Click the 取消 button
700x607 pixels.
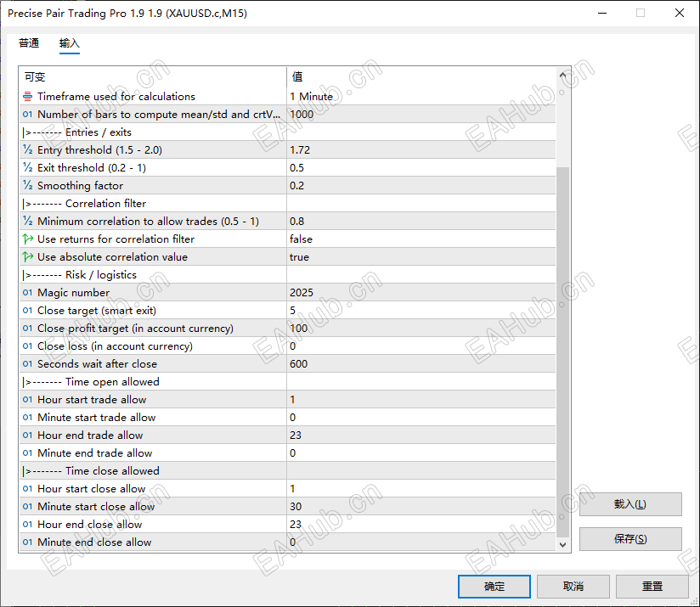click(573, 586)
